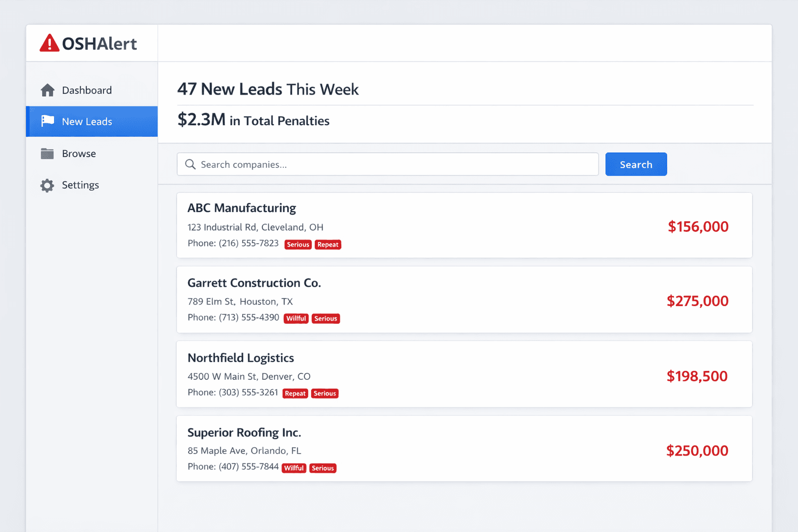Click the Repeat badge on Northfield Logistics
The width and height of the screenshot is (798, 532).
(x=295, y=393)
